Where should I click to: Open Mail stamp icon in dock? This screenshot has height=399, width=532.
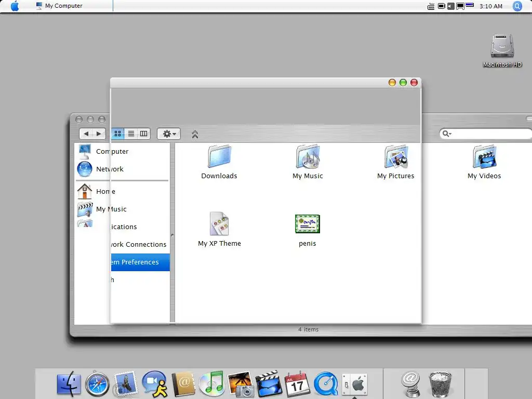coord(126,384)
